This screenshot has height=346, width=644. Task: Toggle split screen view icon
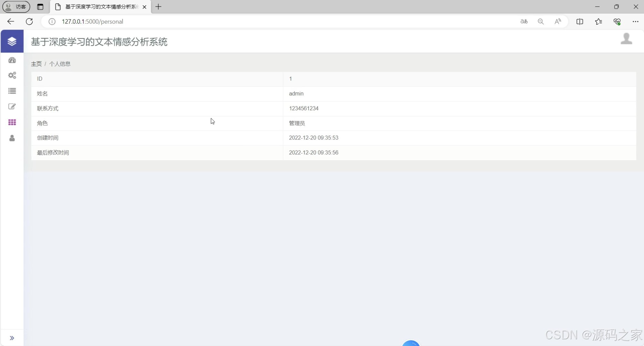tap(580, 21)
